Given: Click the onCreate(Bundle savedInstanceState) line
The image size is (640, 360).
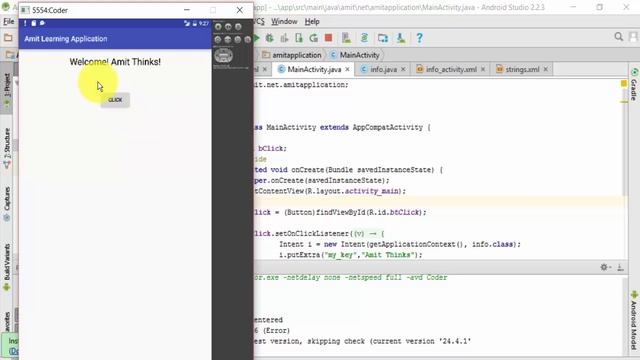Looking at the screenshot, I should pos(348,170).
